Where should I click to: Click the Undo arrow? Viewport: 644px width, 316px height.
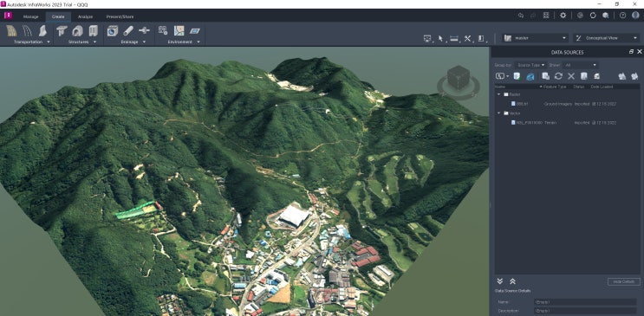(521, 16)
